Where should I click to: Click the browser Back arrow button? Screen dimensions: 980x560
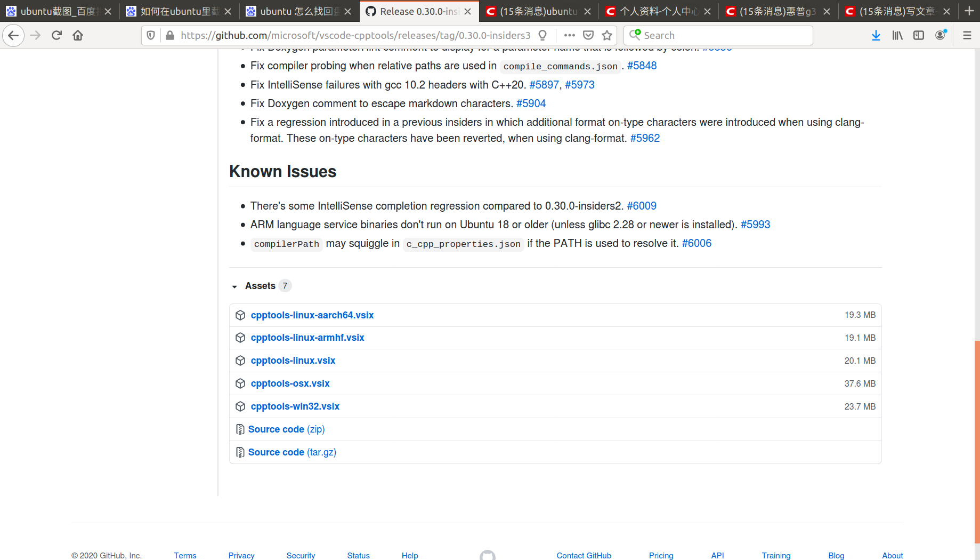coord(13,35)
